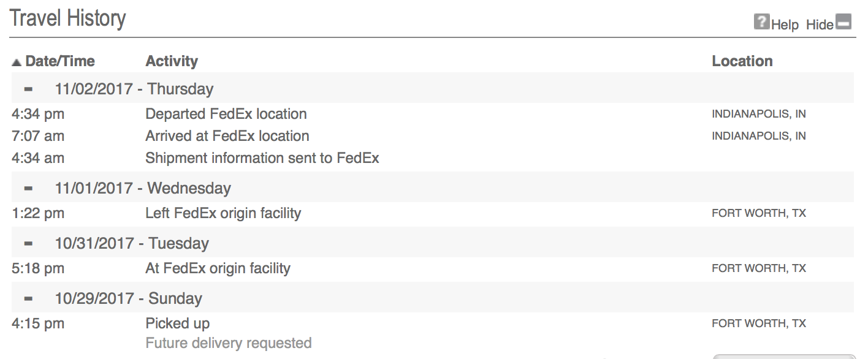The image size is (868, 359).
Task: Select the Arrived at FedEx location row
Action: tap(432, 136)
